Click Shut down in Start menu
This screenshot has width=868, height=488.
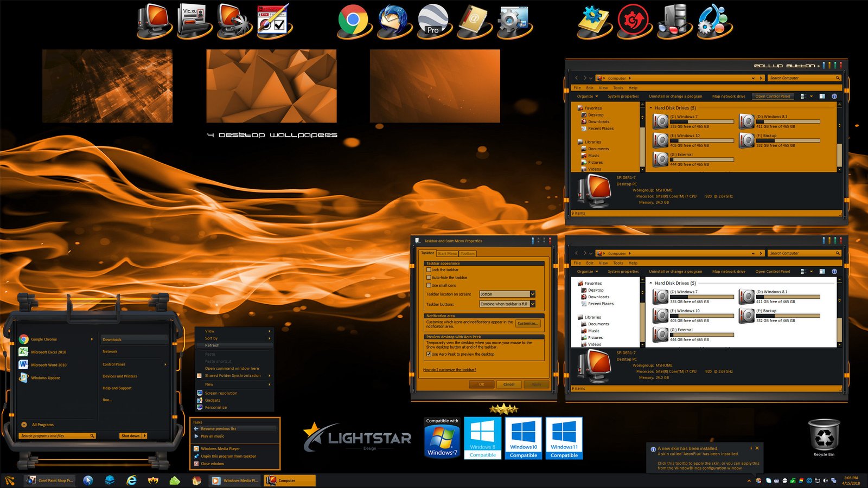tap(130, 436)
